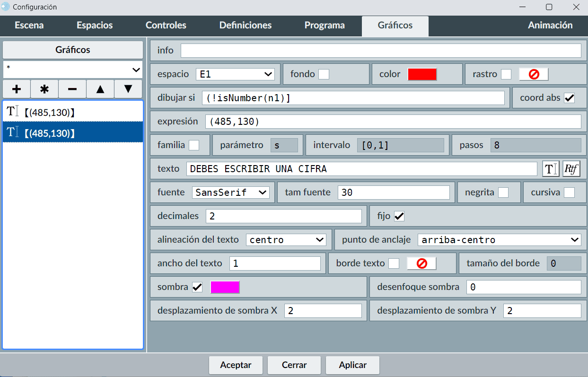Toggle the negrita checkbox
Screen dimensions: 588x377
click(503, 193)
